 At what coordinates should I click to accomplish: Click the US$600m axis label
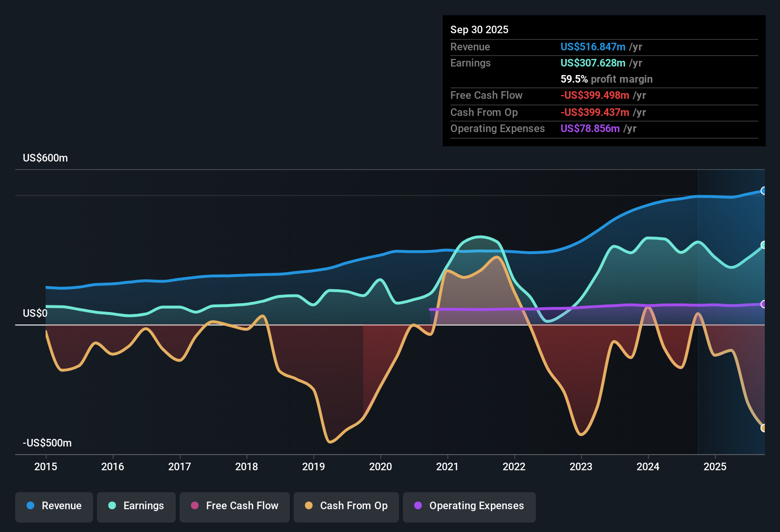coord(45,158)
